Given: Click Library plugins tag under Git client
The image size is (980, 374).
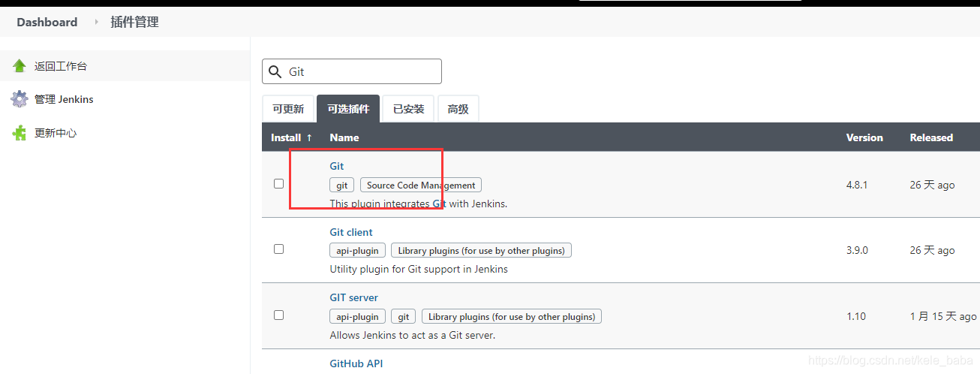Looking at the screenshot, I should click(482, 250).
